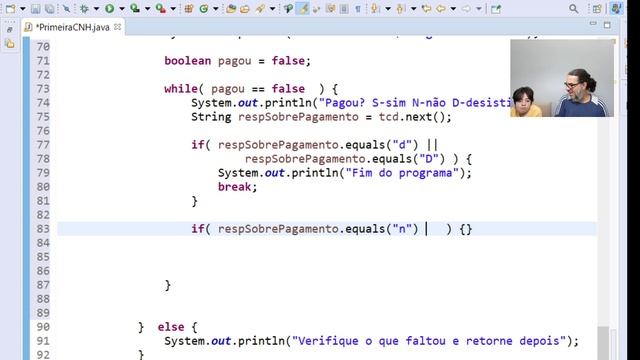Click equals("D") on line 78

pyautogui.click(x=409, y=159)
